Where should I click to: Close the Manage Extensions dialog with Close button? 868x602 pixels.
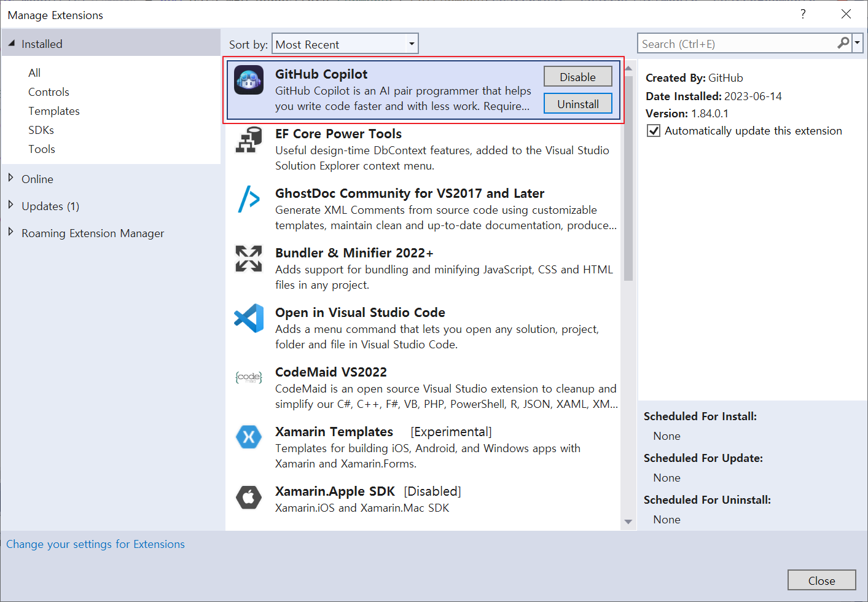(x=821, y=580)
